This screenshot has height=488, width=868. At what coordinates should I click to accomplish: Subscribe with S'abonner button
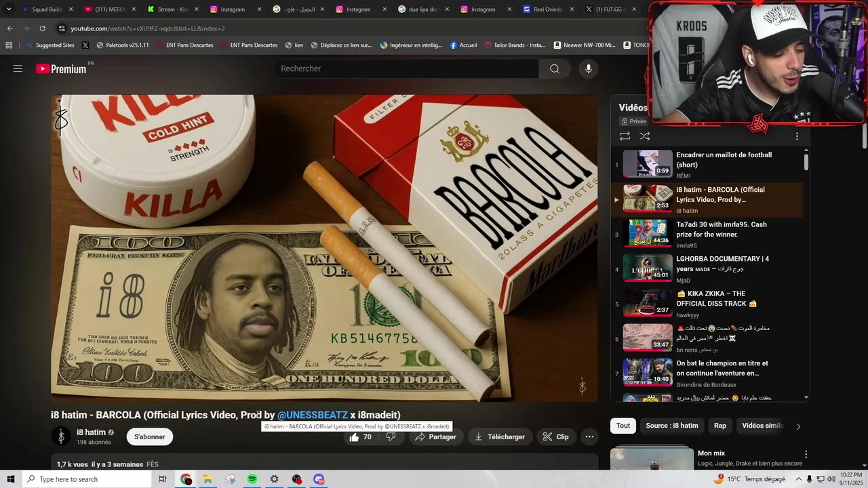point(149,437)
